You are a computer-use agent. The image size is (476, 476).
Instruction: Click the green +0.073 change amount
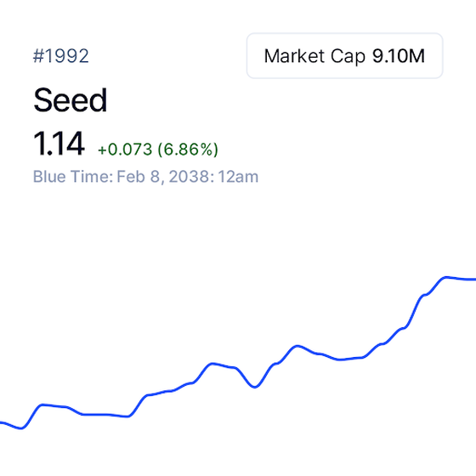coord(125,149)
